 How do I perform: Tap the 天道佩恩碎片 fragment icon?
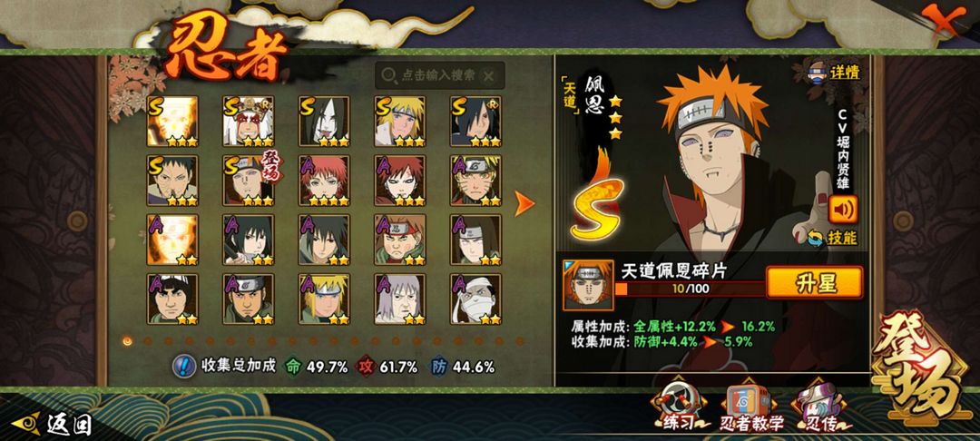588,286
